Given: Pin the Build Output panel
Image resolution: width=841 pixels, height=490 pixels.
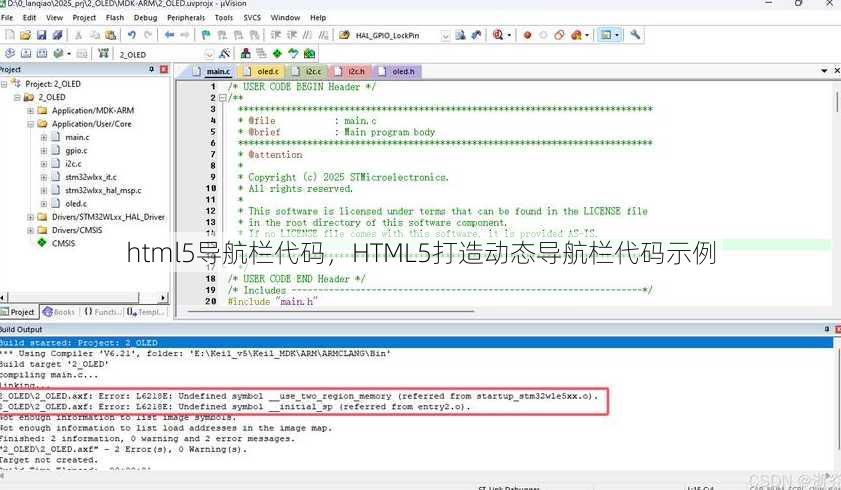Looking at the screenshot, I should [x=827, y=329].
